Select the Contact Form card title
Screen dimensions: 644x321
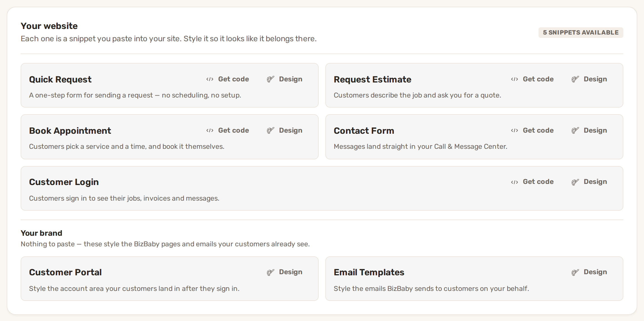pos(364,131)
